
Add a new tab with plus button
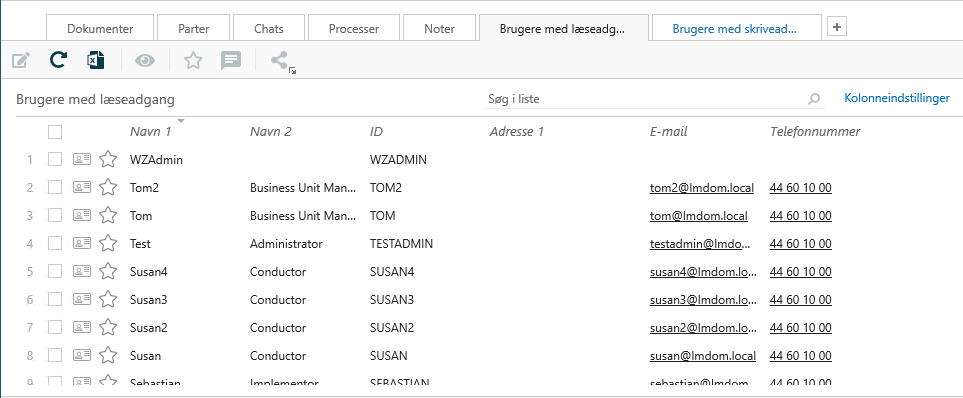pos(836,27)
